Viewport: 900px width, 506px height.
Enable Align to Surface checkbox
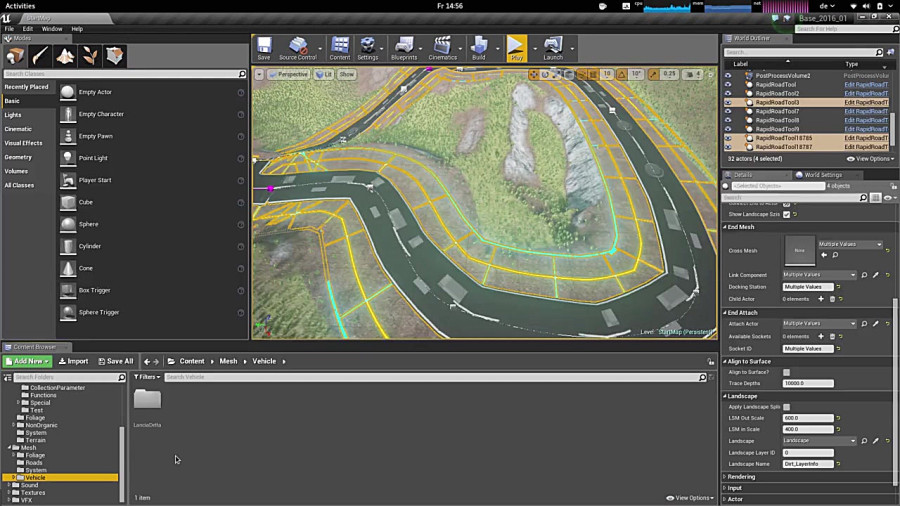[786, 373]
